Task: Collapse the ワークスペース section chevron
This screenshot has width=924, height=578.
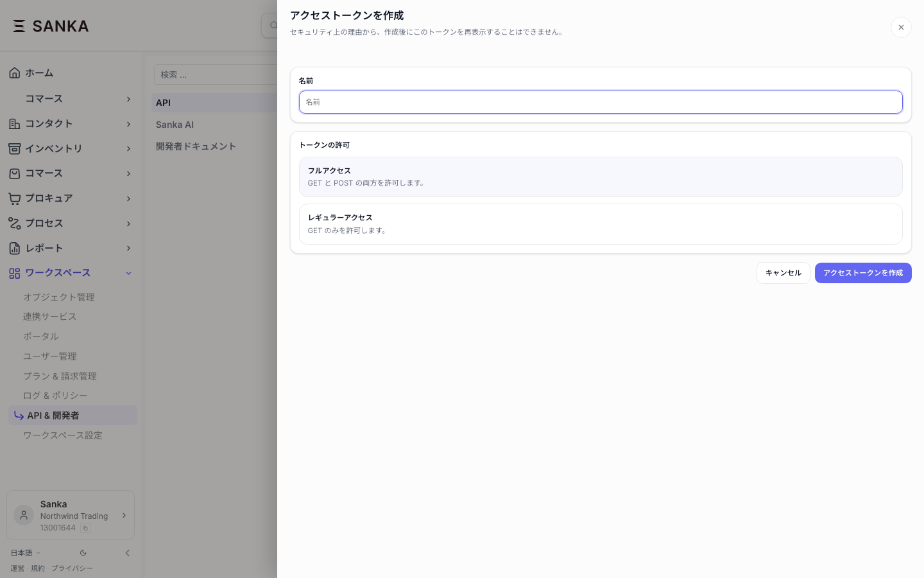Action: pyautogui.click(x=128, y=274)
